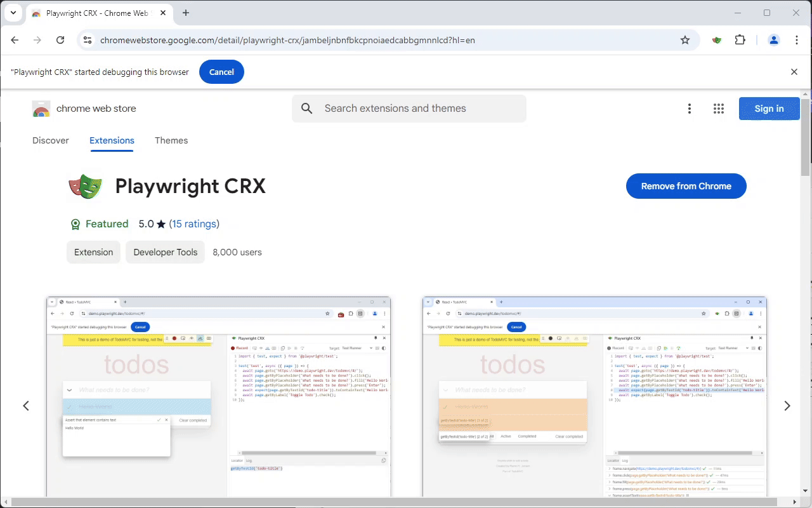
Task: Bookmark this page with the star
Action: tap(685, 40)
